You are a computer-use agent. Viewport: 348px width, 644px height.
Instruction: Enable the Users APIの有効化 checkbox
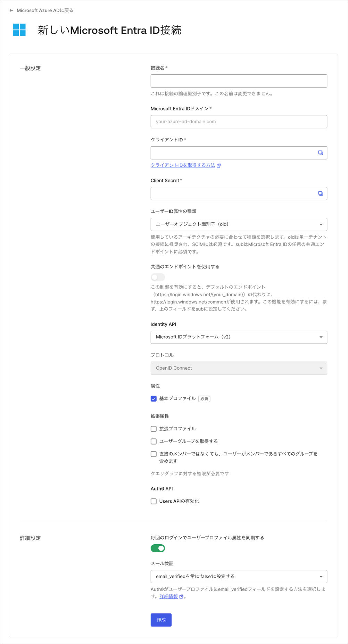coord(154,501)
